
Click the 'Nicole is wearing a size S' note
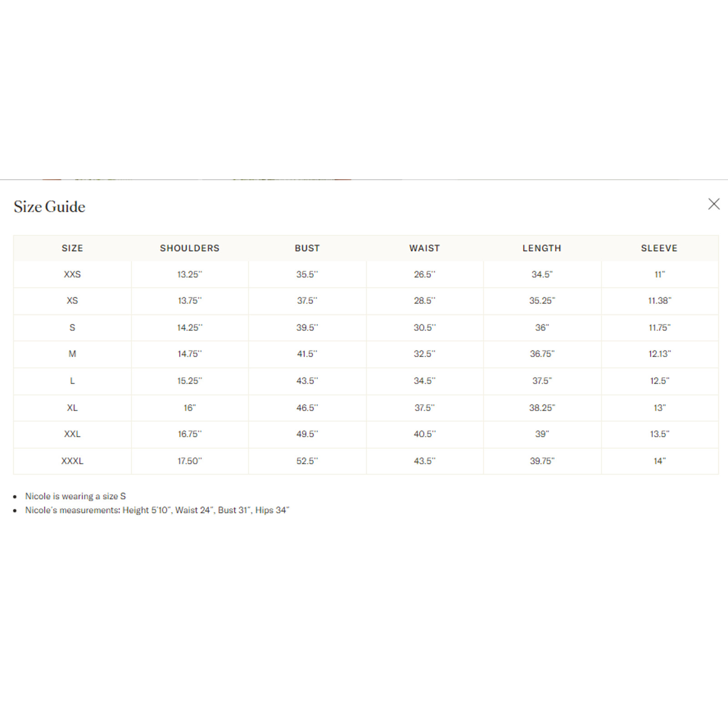[76, 496]
